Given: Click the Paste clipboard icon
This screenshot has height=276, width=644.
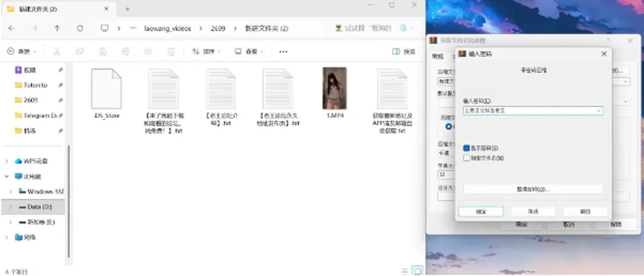Looking at the screenshot, I should tap(102, 52).
